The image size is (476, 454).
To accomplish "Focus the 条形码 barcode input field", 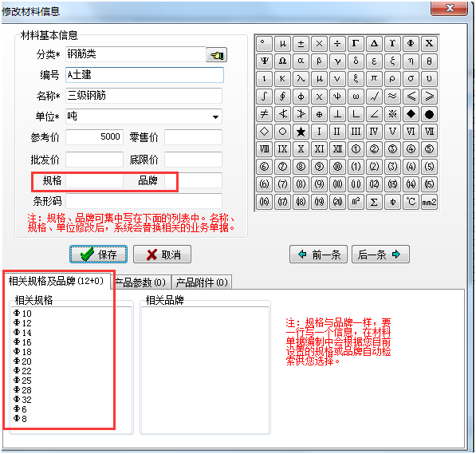I will 144,201.
